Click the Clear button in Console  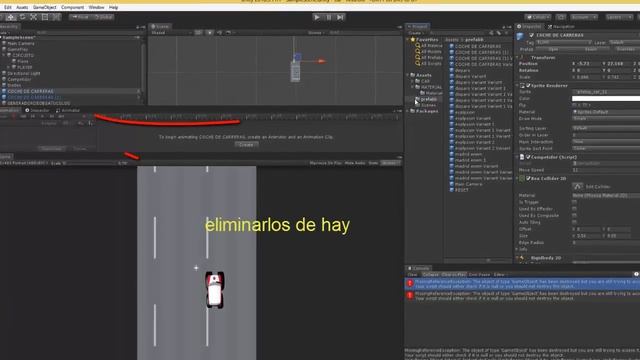(412, 275)
